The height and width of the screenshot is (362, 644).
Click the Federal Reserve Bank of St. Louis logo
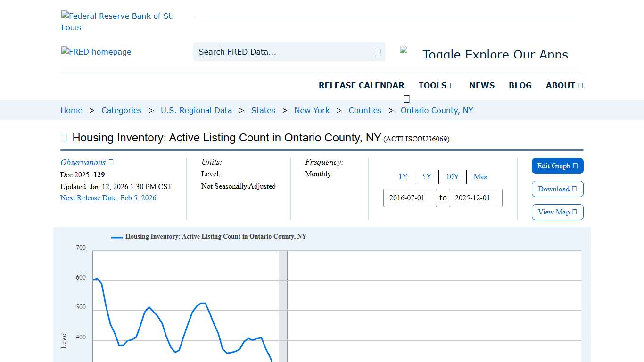pos(118,21)
